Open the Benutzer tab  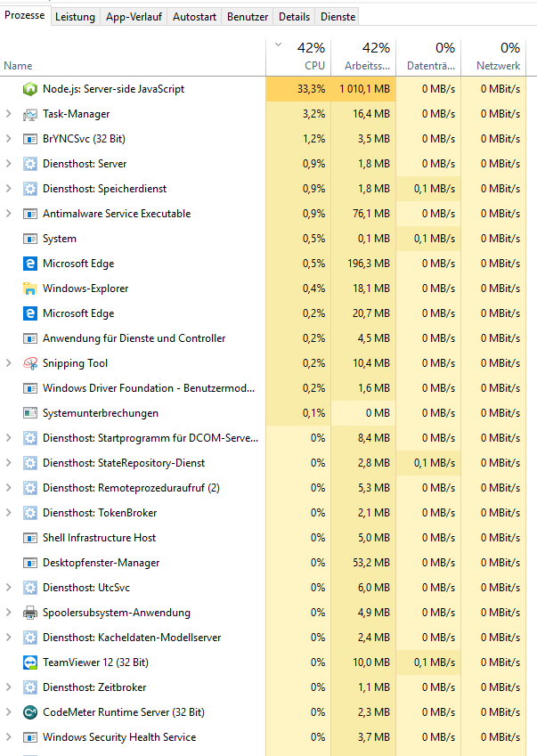point(248,17)
